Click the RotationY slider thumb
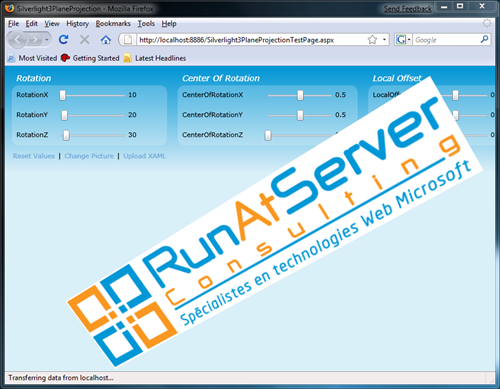 point(64,115)
